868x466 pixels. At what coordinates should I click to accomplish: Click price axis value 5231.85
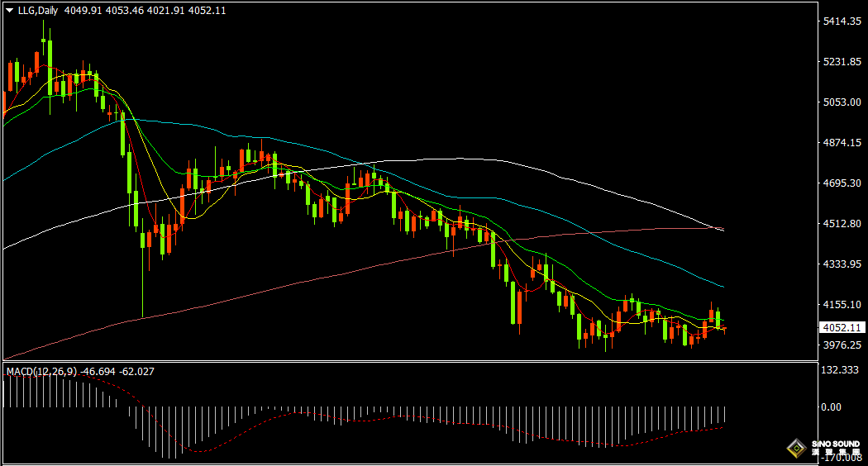pos(842,61)
